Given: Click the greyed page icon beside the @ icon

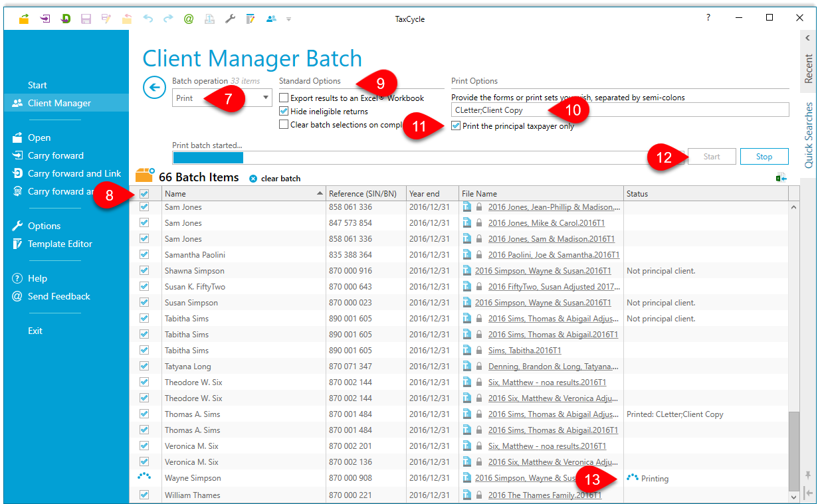Looking at the screenshot, I should 209,19.
